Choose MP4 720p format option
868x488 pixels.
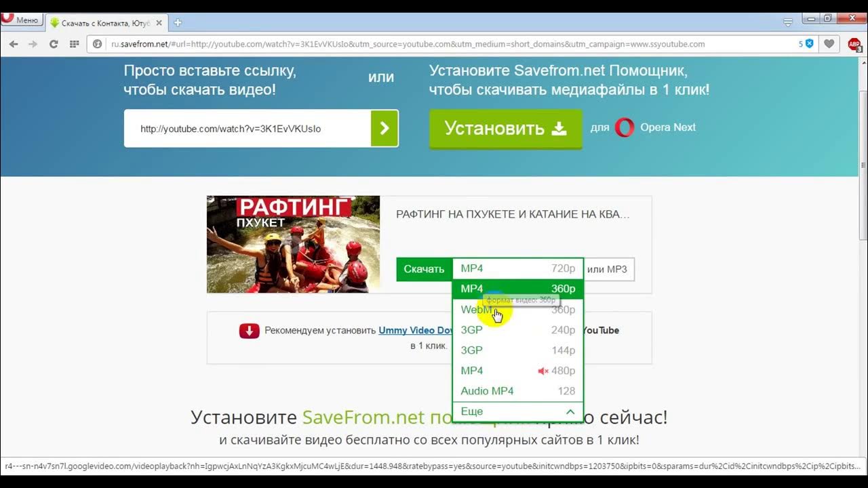click(x=517, y=268)
